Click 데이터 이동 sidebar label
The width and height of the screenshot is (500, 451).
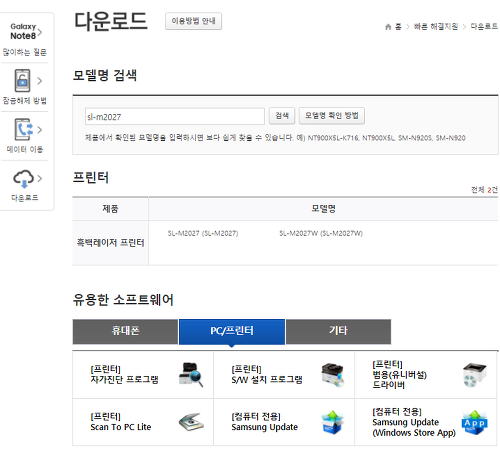(25, 149)
